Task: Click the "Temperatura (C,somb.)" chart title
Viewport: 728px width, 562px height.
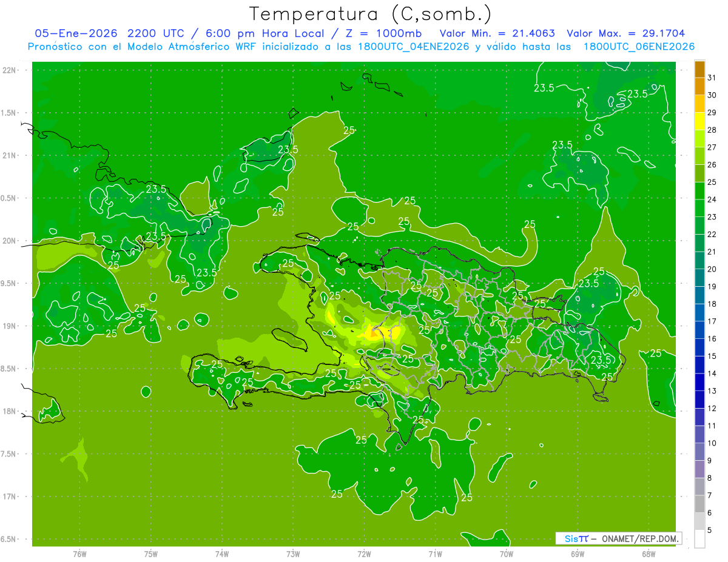Action: (370, 14)
